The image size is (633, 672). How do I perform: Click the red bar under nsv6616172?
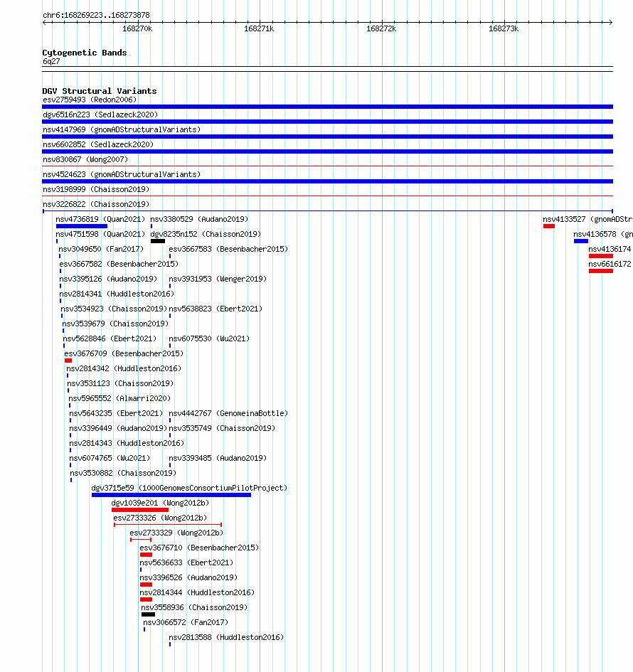coord(601,271)
